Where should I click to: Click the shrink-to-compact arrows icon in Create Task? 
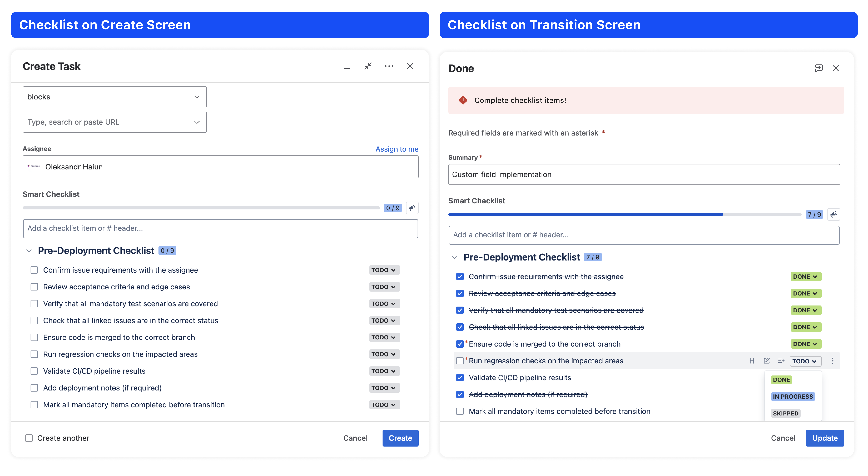368,66
